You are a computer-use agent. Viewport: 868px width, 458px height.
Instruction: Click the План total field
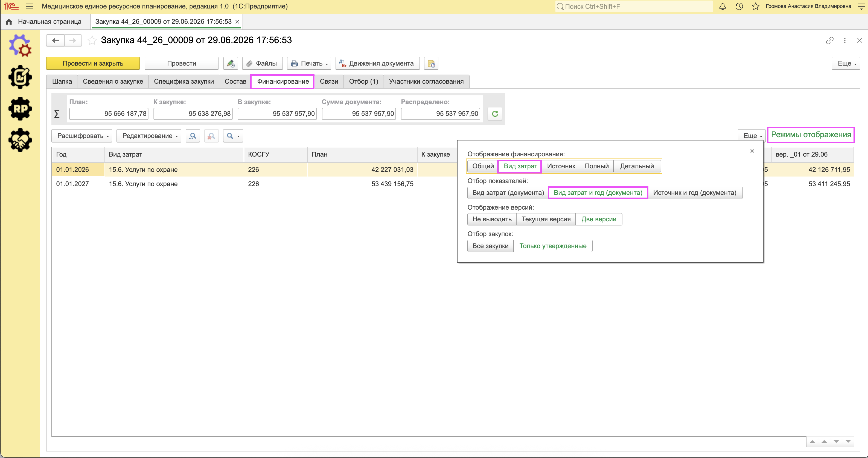pos(109,114)
